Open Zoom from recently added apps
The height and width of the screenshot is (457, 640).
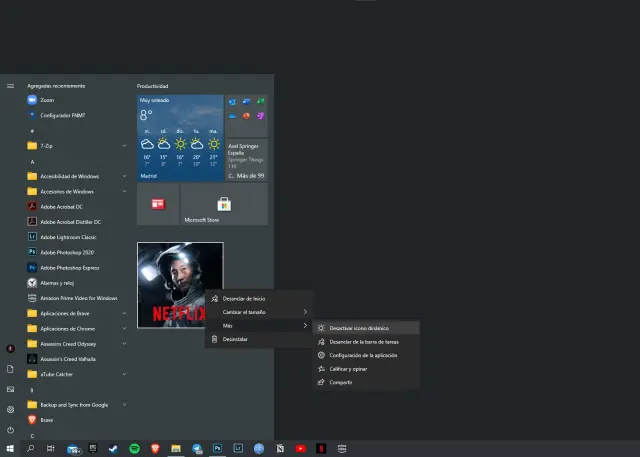[45, 101]
